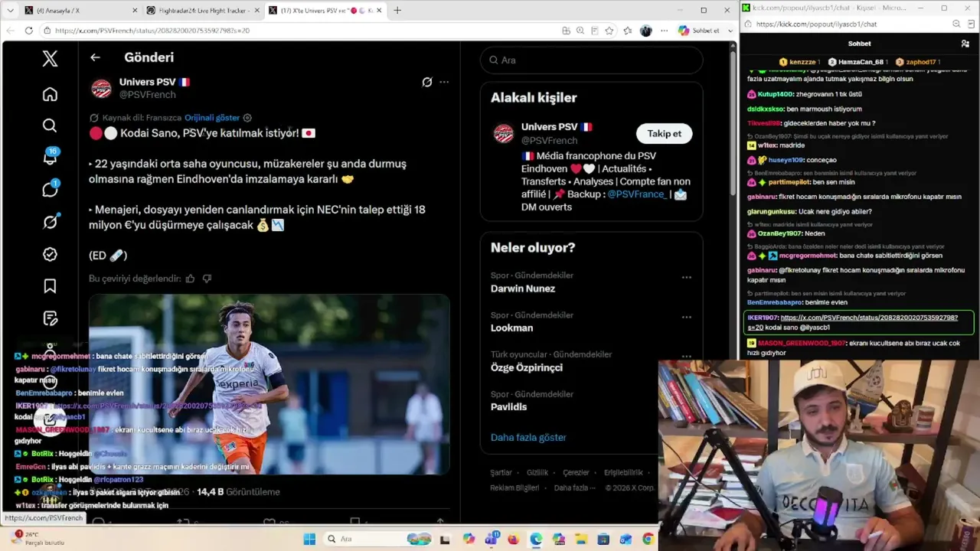
Task: Open the Özge Özpirinççi trending topic
Action: 527,367
